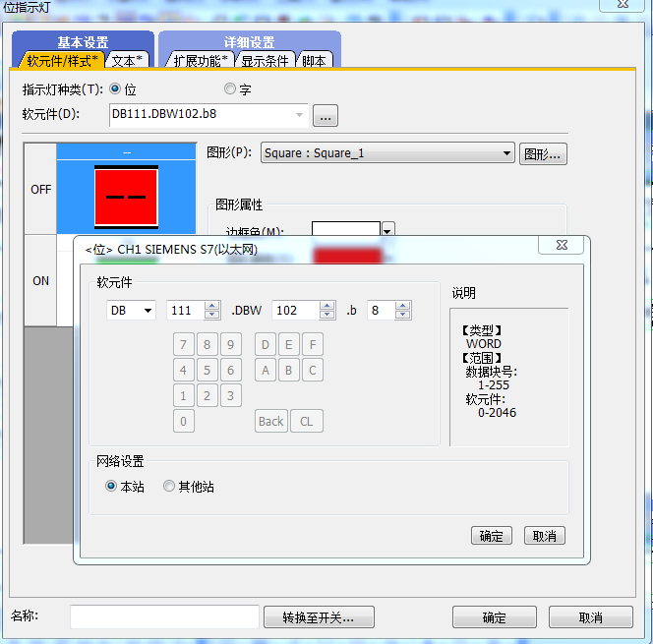This screenshot has height=644, width=653.
Task: Select the 其他站 network radio button
Action: [169, 486]
